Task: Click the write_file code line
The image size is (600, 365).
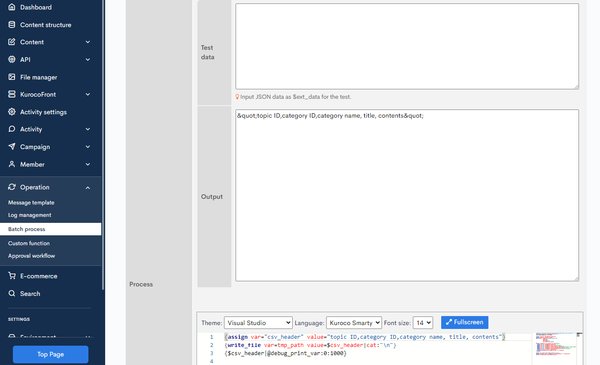Action: (x=310, y=345)
